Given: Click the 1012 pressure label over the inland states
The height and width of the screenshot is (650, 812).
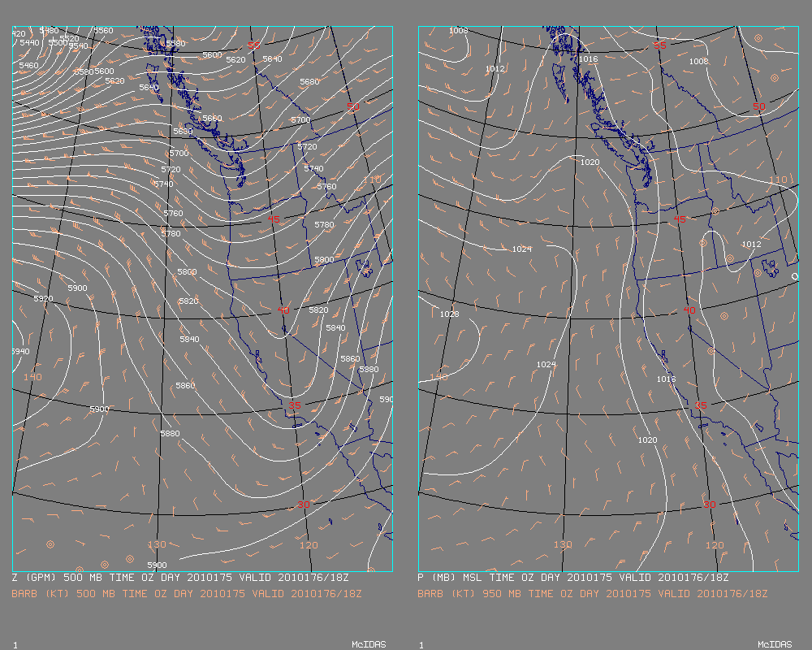Looking at the screenshot, I should tap(751, 244).
